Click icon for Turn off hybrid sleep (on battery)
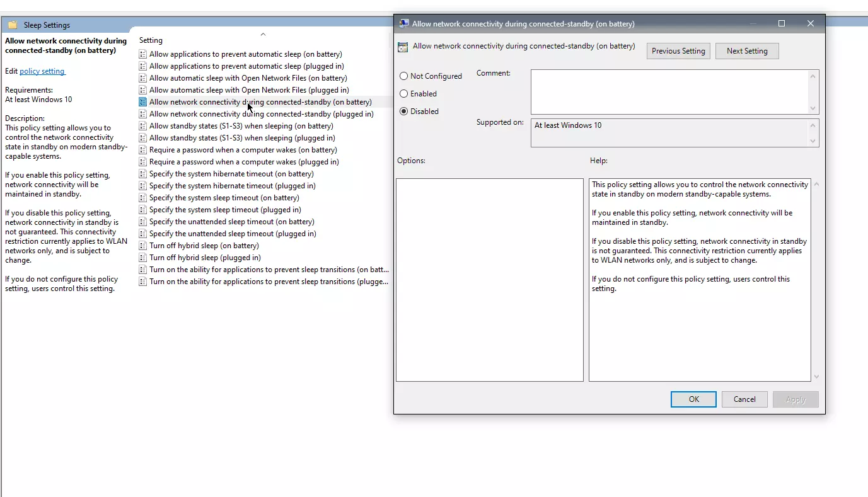The width and height of the screenshot is (868, 497). tap(143, 246)
